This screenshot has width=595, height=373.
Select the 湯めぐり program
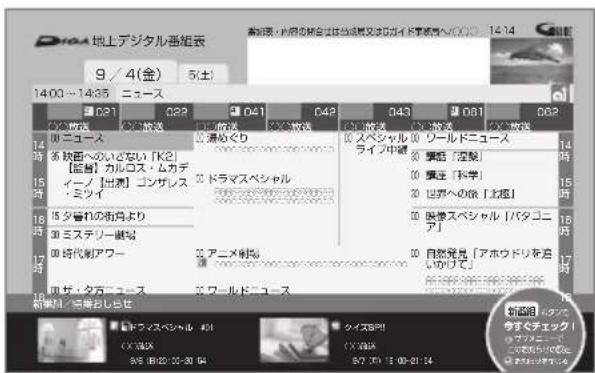tap(266, 152)
